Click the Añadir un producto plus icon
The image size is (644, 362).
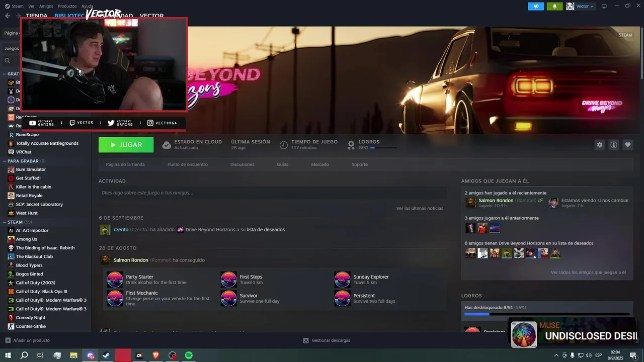8,340
